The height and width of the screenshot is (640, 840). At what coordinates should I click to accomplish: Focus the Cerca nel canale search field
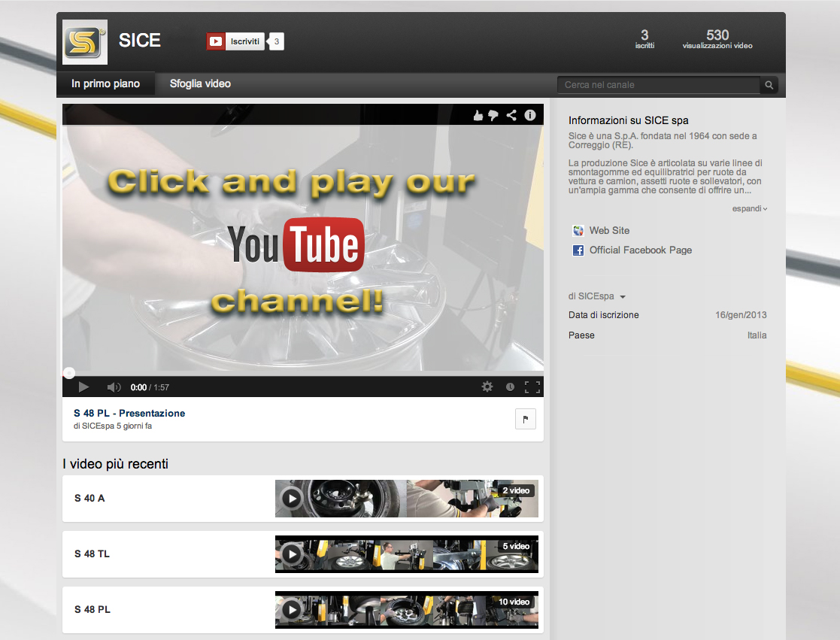(x=659, y=85)
